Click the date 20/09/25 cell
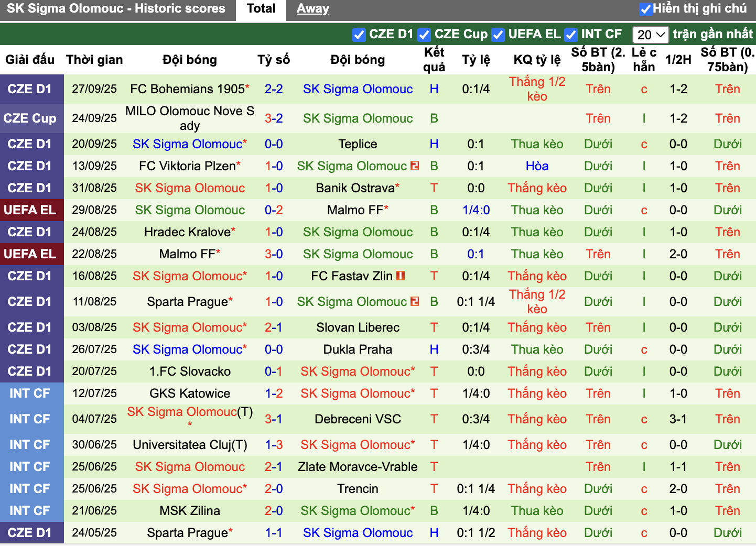756x547 pixels. click(x=94, y=144)
